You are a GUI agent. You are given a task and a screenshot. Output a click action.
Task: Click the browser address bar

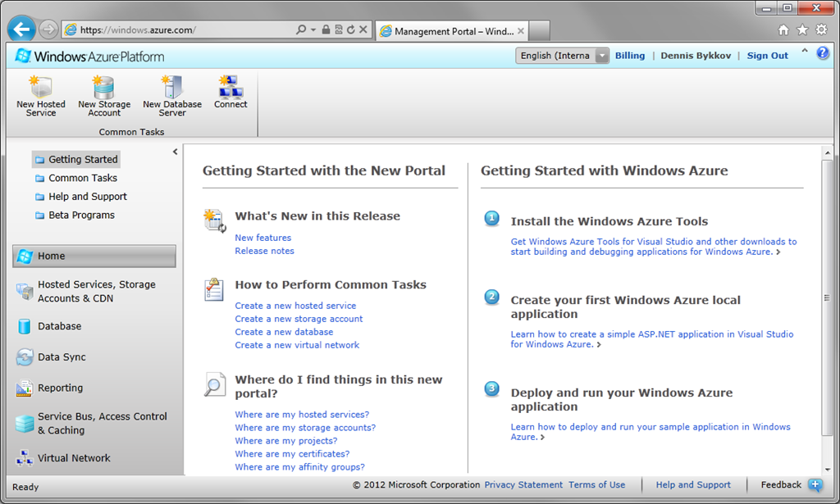(182, 30)
